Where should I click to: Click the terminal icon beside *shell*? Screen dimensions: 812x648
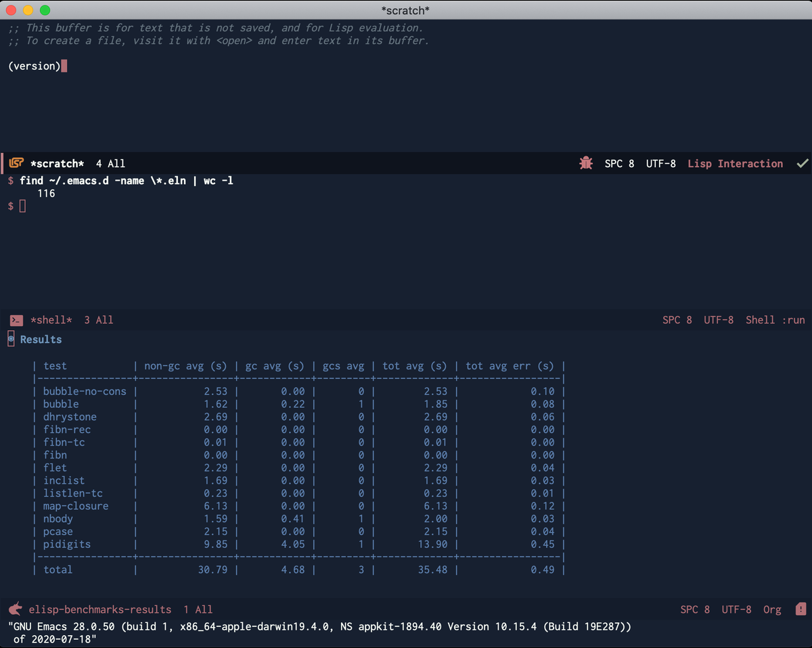[17, 320]
